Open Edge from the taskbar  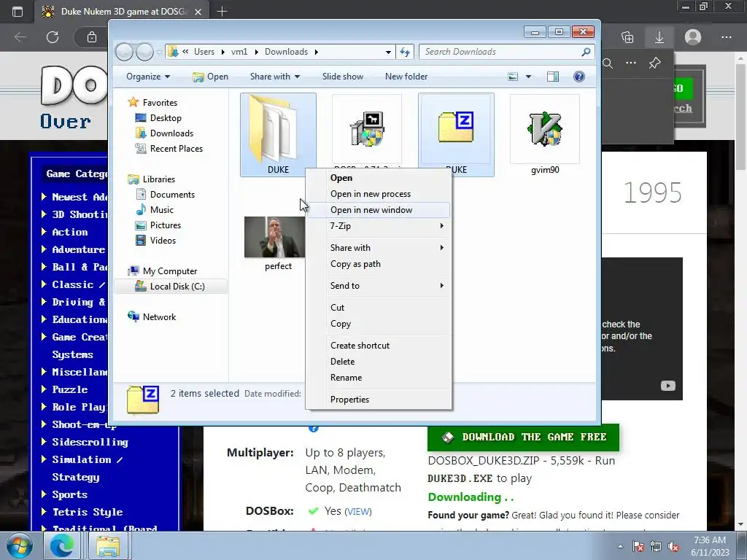(61, 545)
